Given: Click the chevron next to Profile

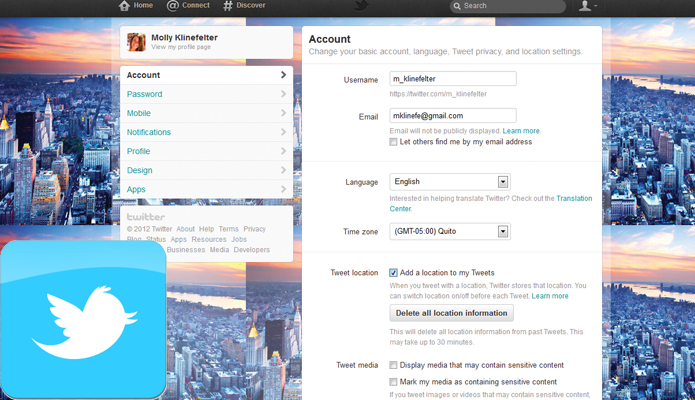Looking at the screenshot, I should click(283, 151).
